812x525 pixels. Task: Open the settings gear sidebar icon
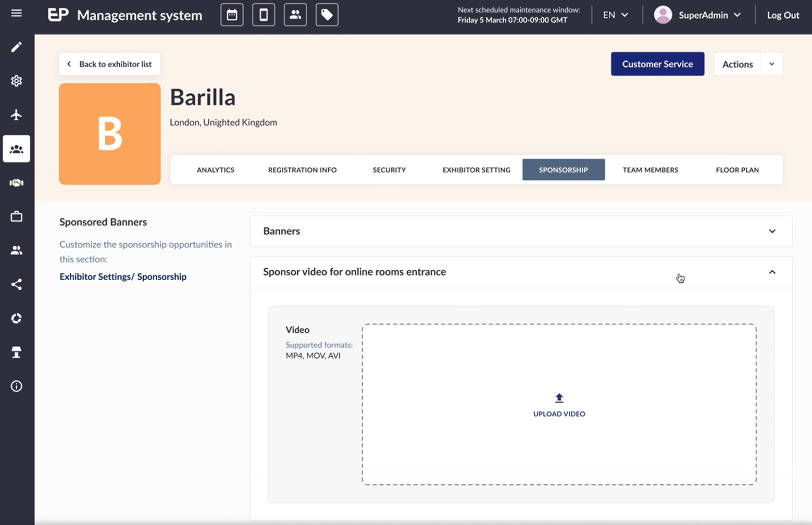17,81
